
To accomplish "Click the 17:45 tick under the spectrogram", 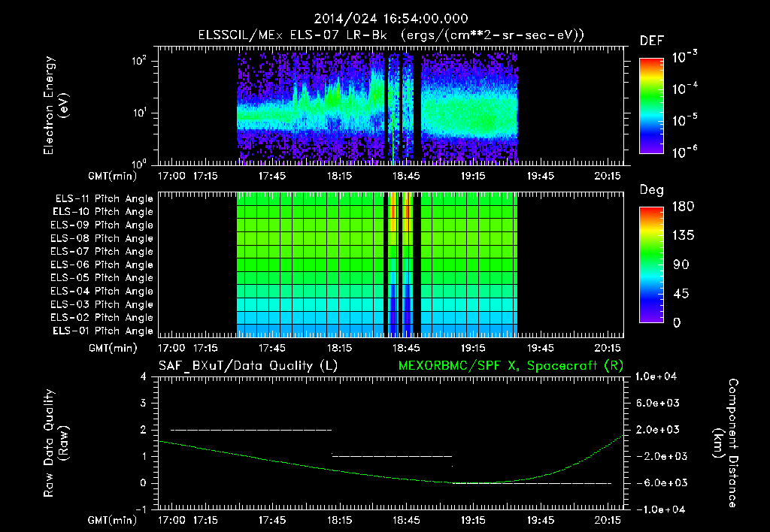I will pyautogui.click(x=272, y=176).
